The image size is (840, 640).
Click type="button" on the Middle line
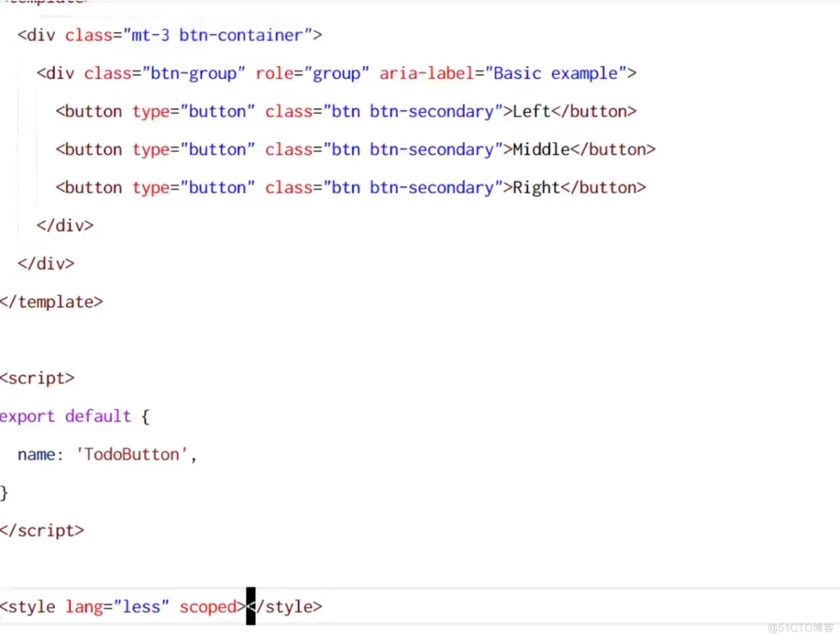tap(193, 150)
